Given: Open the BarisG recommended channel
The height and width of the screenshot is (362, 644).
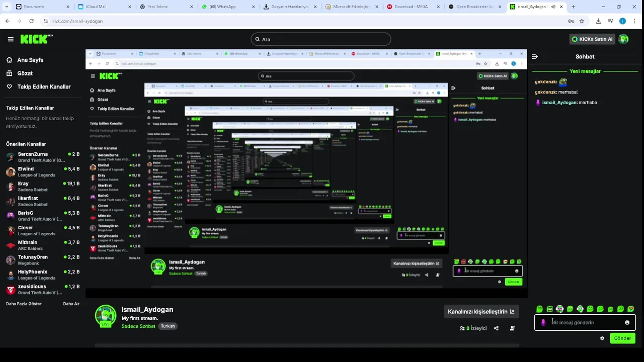Looking at the screenshot, I should (x=43, y=216).
